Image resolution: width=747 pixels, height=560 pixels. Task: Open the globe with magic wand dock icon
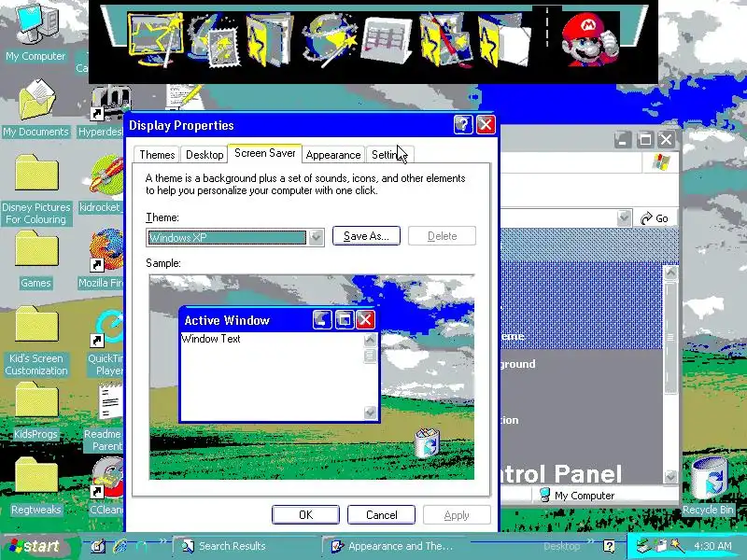[331, 40]
